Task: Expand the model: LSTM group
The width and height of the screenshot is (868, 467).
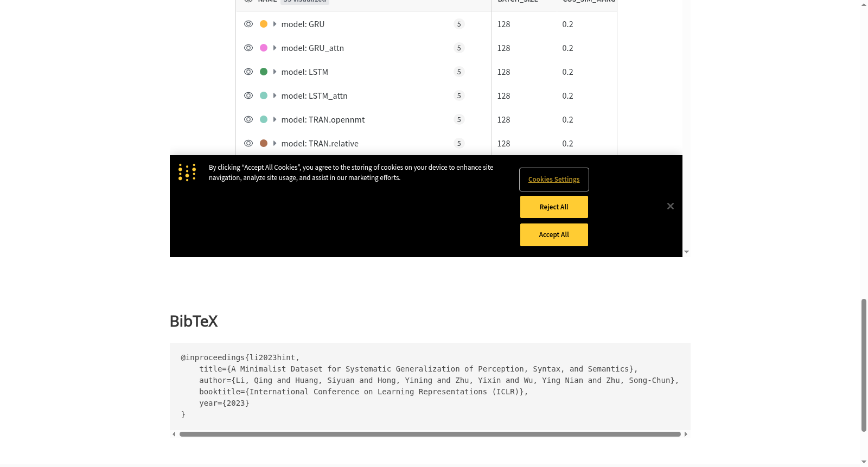Action: [x=275, y=72]
